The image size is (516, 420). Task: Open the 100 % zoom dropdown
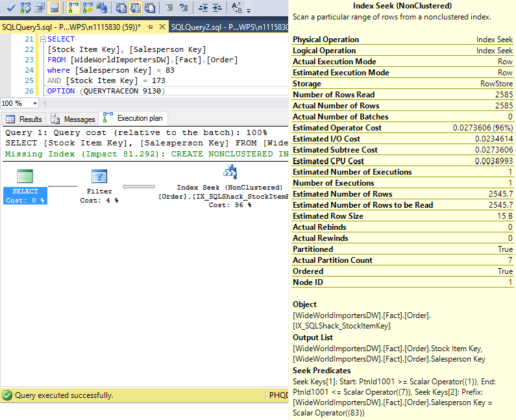(x=35, y=103)
